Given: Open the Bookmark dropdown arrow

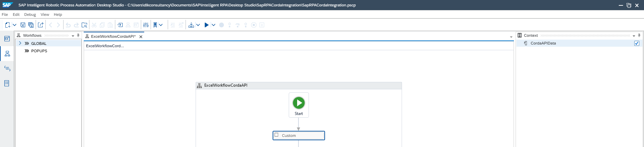Looking at the screenshot, I should click(161, 25).
